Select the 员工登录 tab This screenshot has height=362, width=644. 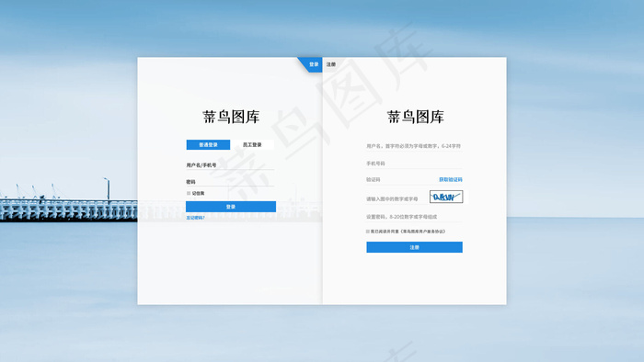click(x=252, y=145)
